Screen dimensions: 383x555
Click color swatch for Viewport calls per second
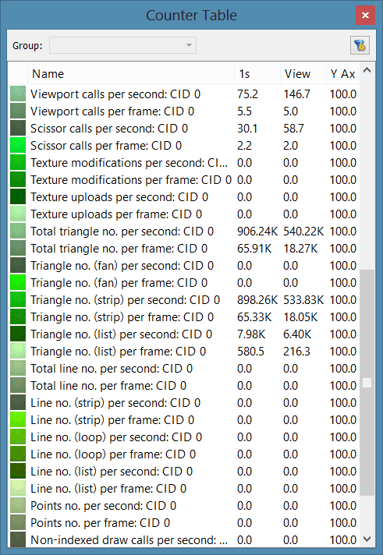pyautogui.click(x=18, y=94)
